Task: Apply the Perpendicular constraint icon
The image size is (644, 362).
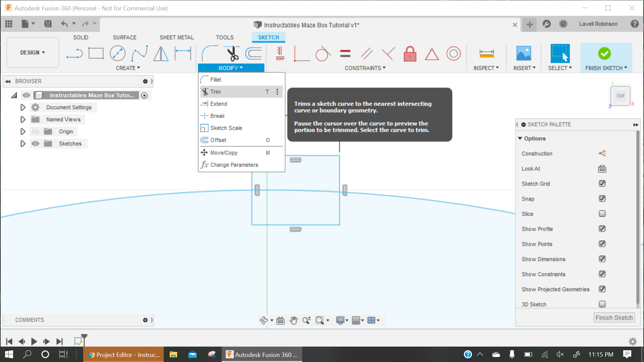Action: 302,54
